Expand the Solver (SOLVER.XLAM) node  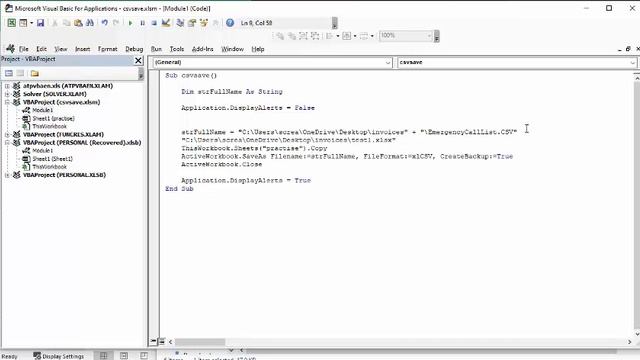point(7,94)
